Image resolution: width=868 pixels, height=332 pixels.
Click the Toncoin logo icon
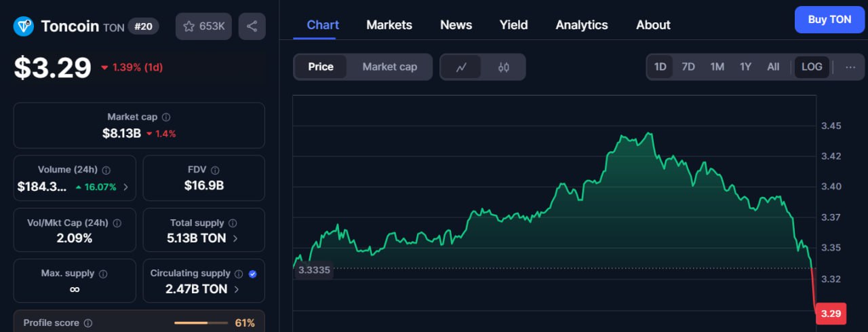24,26
